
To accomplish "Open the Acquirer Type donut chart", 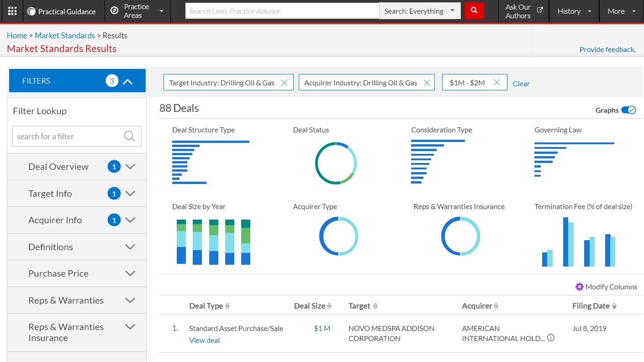I will [x=338, y=236].
